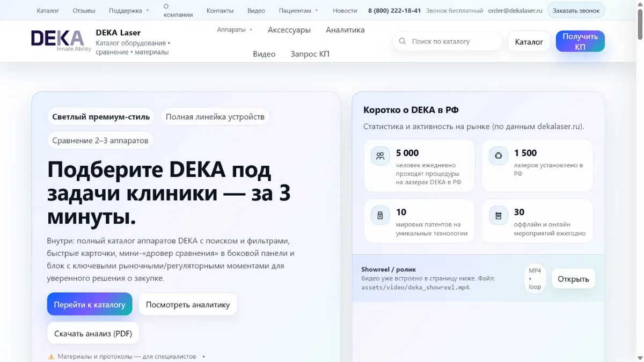Expand the Поддержка dropdown in top bar
Viewport: 644px width, 362px height.
tap(129, 10)
